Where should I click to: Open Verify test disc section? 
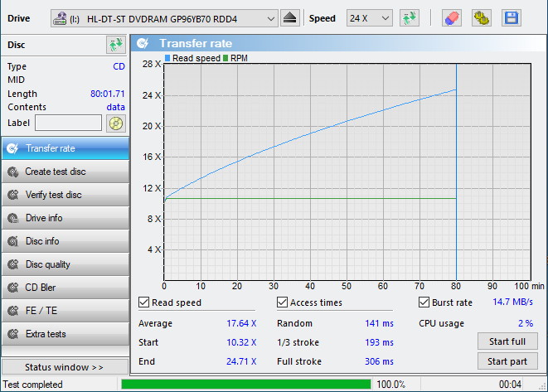coord(65,195)
